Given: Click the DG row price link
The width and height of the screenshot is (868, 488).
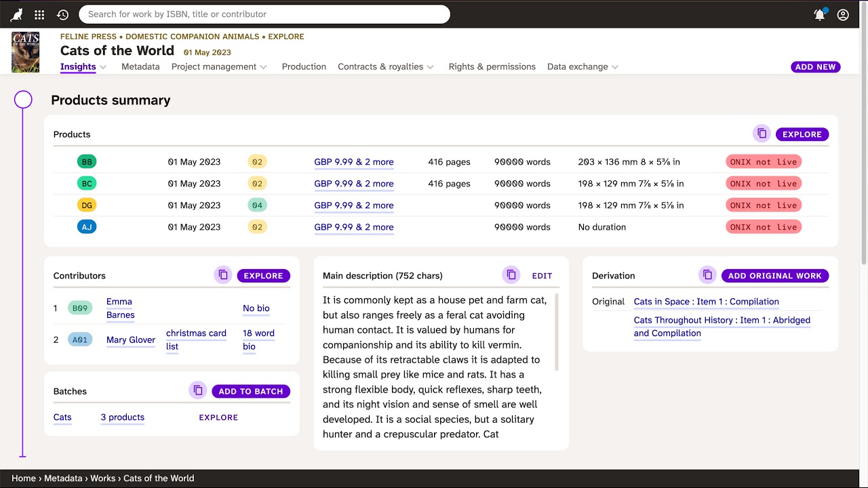Looking at the screenshot, I should click(354, 205).
